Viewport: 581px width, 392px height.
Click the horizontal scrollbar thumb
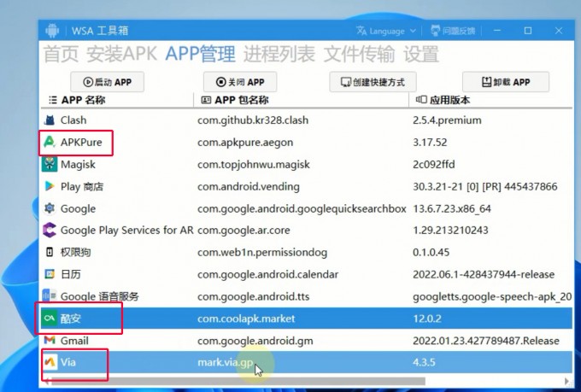tap(238, 381)
